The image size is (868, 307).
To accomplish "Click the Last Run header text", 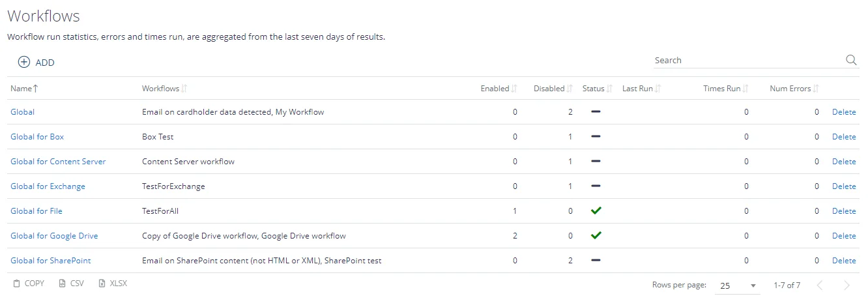I will pyautogui.click(x=637, y=89).
